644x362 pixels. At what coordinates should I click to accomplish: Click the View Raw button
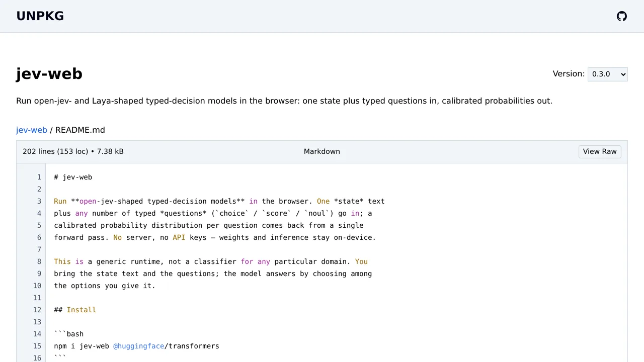pyautogui.click(x=600, y=152)
